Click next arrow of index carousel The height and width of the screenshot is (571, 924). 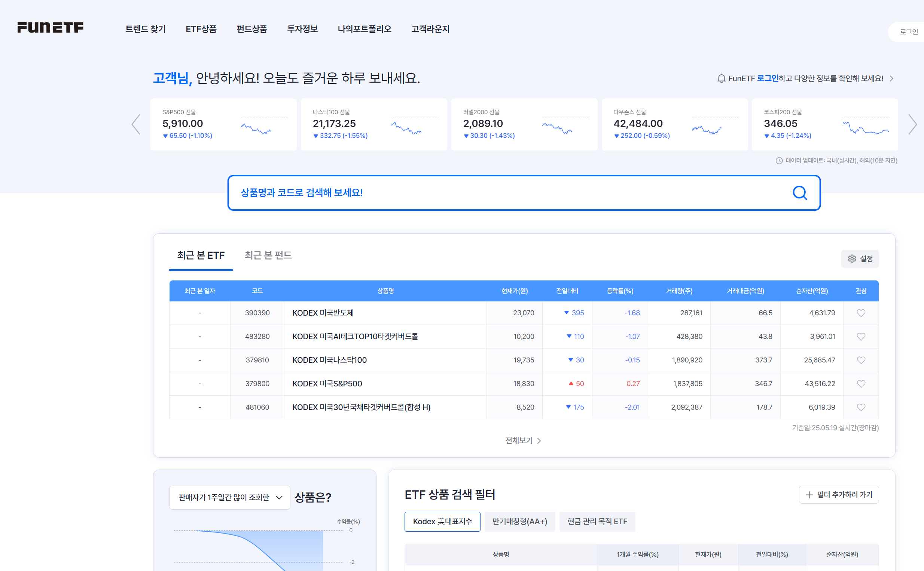click(912, 124)
